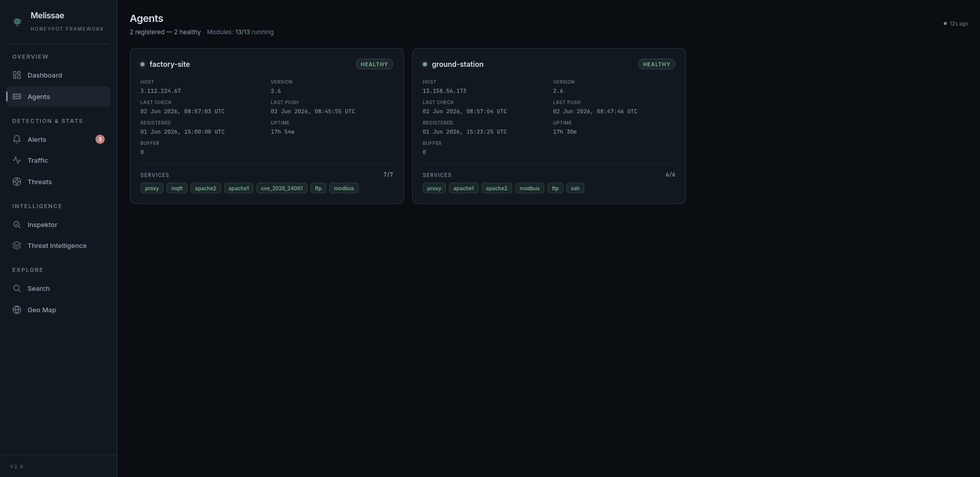
Task: Open the Dashboard grid icon
Action: (x=17, y=75)
